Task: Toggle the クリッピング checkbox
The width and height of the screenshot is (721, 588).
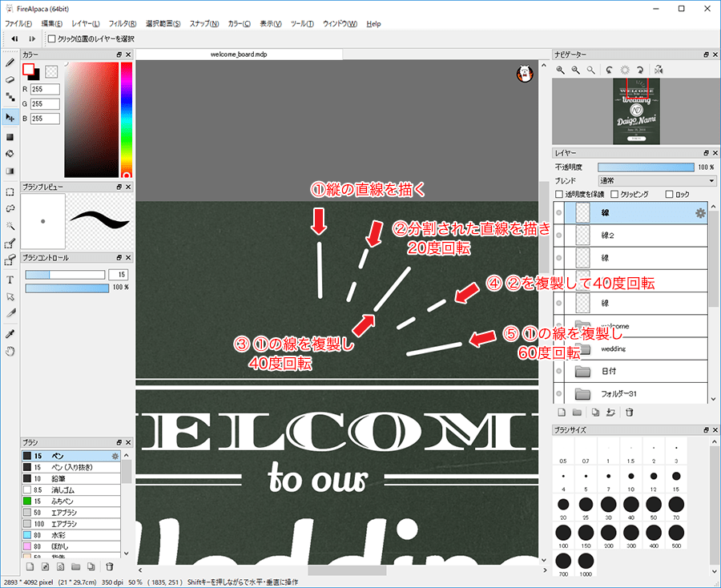Action: 614,194
